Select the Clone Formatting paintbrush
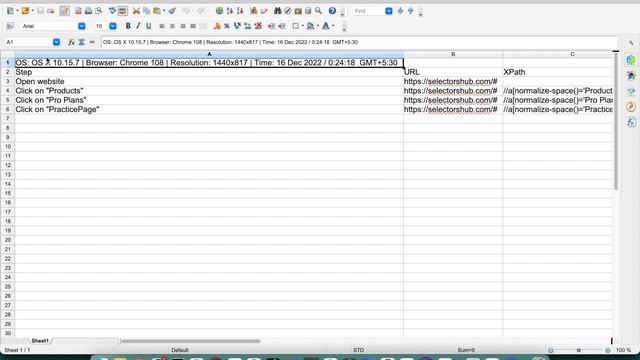 click(x=172, y=11)
